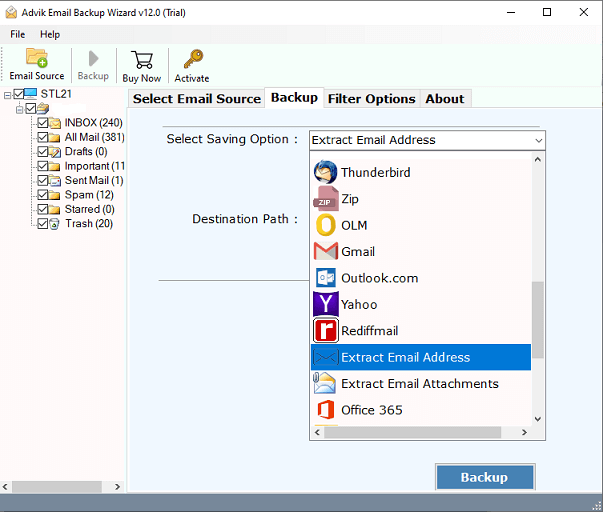This screenshot has height=512, width=603.
Task: Uncheck the Starred (0) checkbox
Action: [x=43, y=209]
